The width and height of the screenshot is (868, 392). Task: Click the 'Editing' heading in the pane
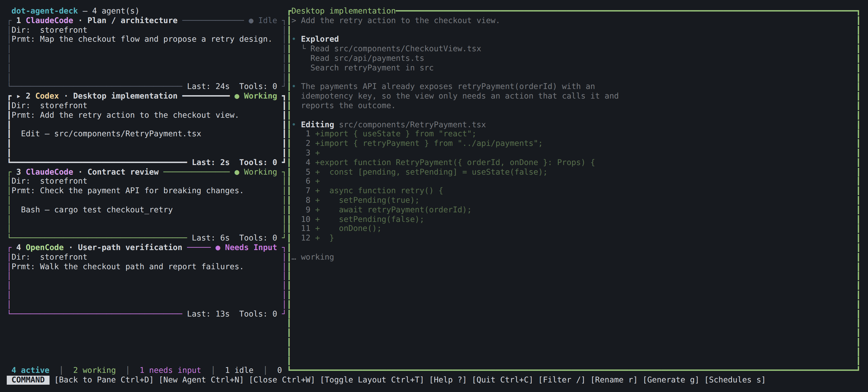[317, 125]
